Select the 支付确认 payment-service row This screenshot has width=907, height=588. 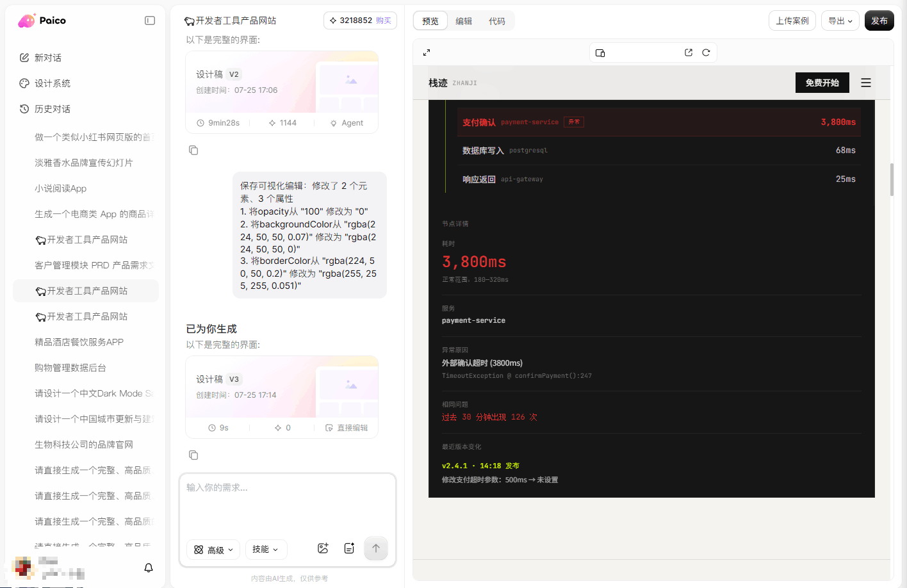pyautogui.click(x=659, y=122)
